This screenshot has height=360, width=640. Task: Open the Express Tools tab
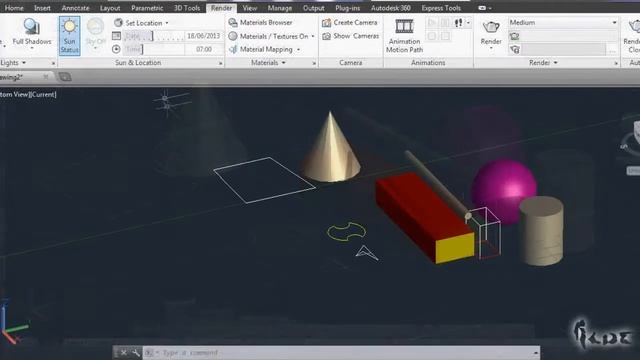441,8
